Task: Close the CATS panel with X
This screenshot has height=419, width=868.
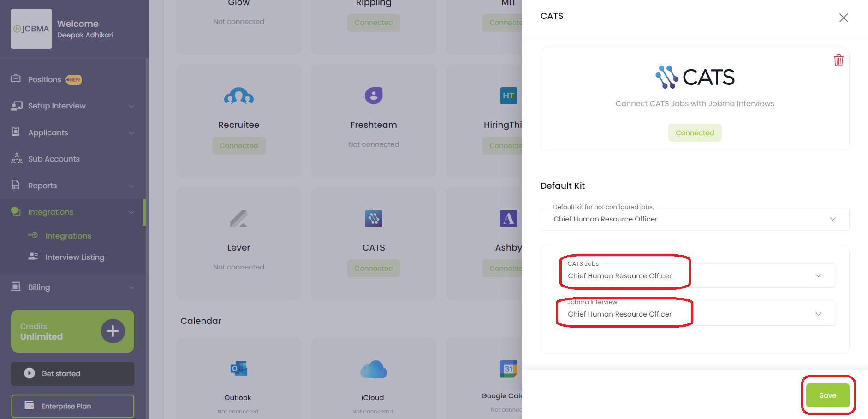Action: click(x=844, y=18)
